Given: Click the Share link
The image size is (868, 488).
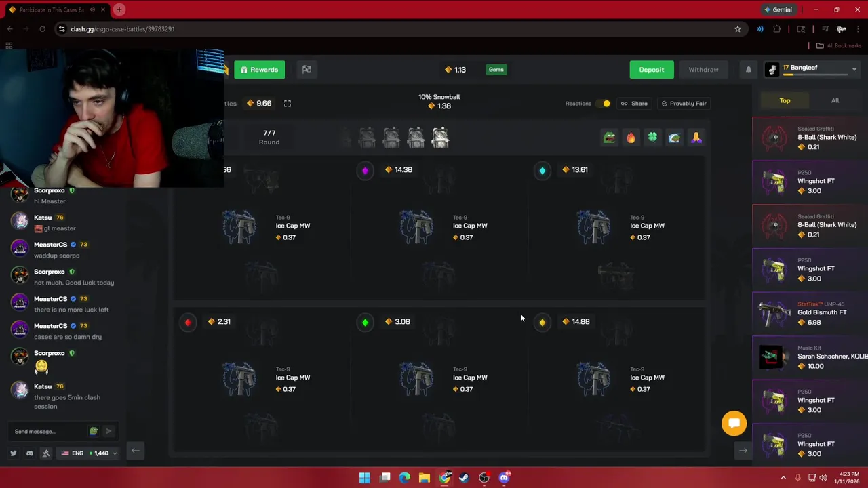Looking at the screenshot, I should click(x=635, y=104).
